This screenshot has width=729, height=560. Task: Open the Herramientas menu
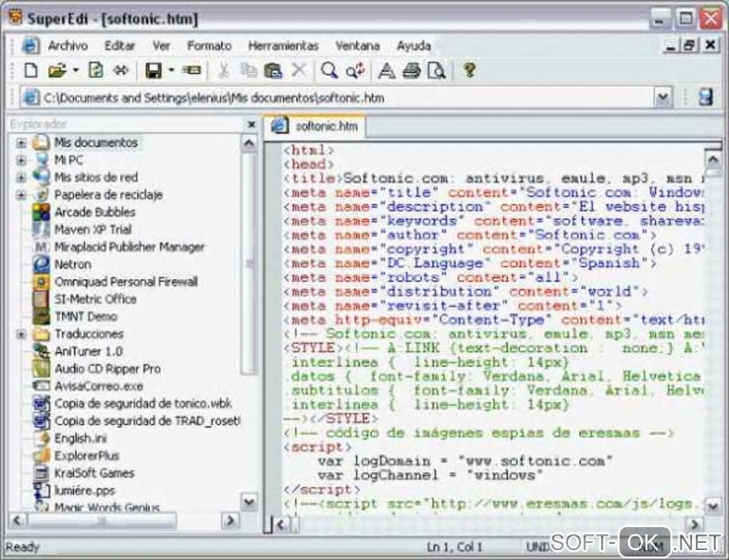[x=283, y=46]
